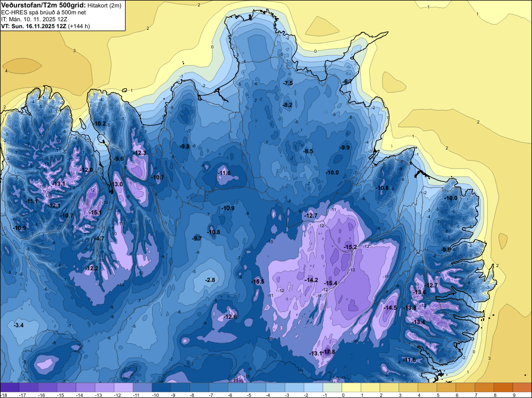Click the 'VT: Sun. 16.11.2025 12Z' valid time
This screenshot has width=532, height=398.
34,26
